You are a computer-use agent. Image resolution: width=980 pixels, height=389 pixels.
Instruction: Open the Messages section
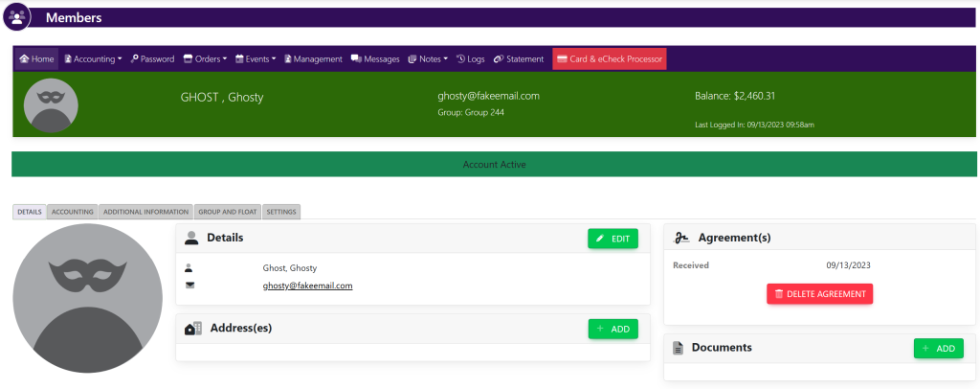point(375,59)
